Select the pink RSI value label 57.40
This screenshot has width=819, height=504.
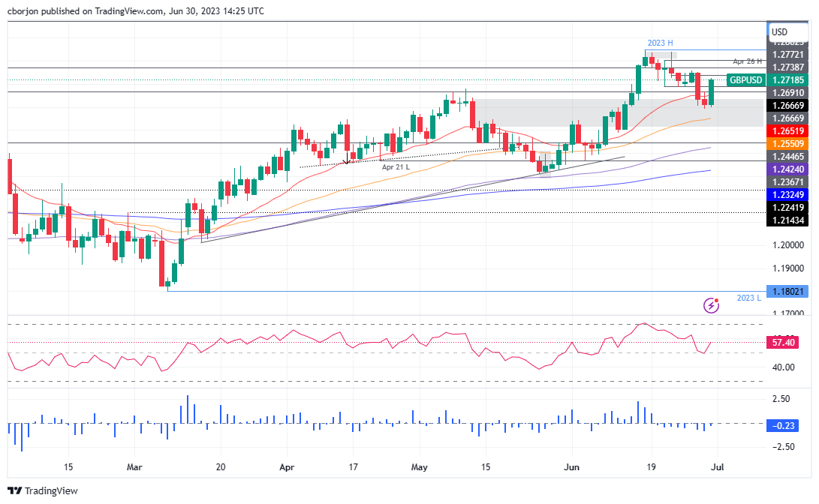tap(784, 343)
